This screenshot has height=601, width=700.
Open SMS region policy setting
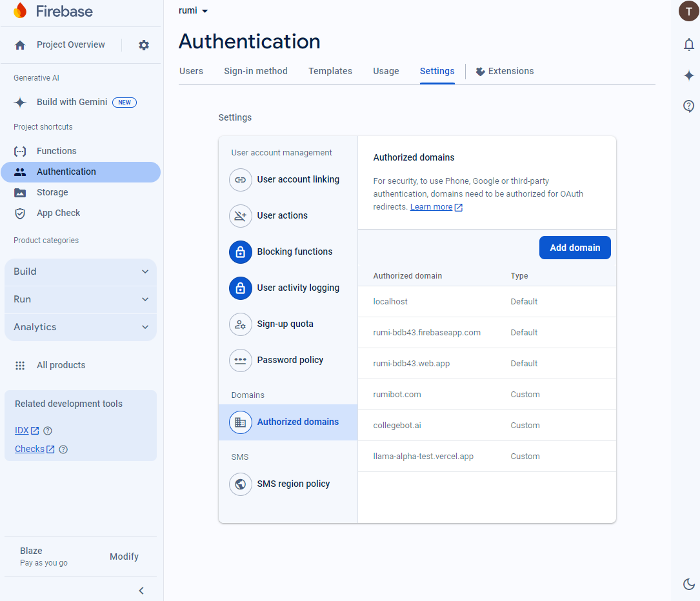click(x=293, y=484)
